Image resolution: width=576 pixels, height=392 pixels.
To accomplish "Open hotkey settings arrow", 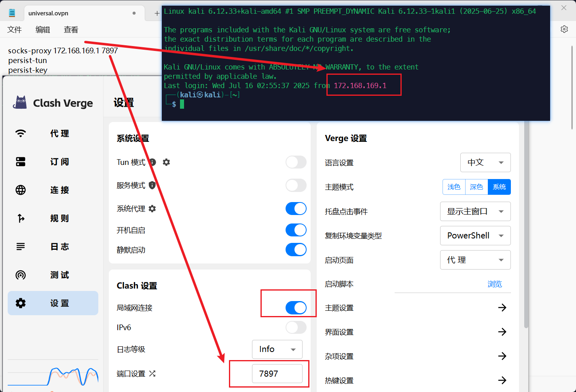I will point(502,380).
